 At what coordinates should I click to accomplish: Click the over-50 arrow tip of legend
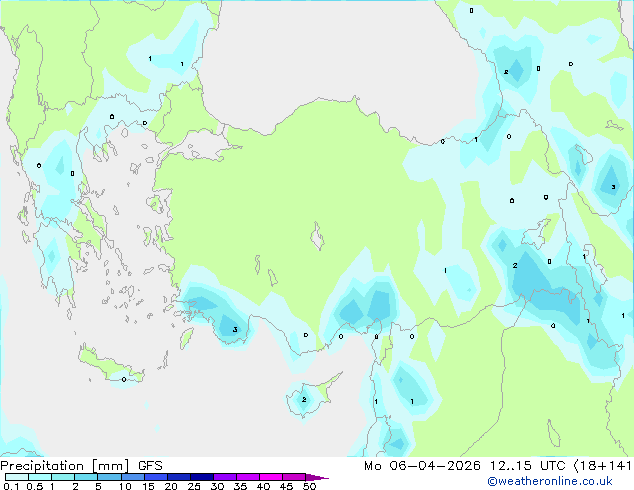click(317, 478)
